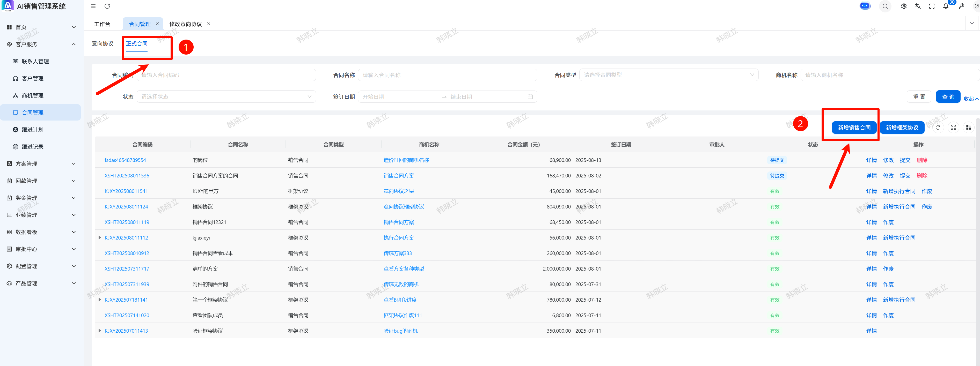Open the notifications bell icon
Image resolution: width=980 pixels, height=366 pixels.
click(945, 6)
